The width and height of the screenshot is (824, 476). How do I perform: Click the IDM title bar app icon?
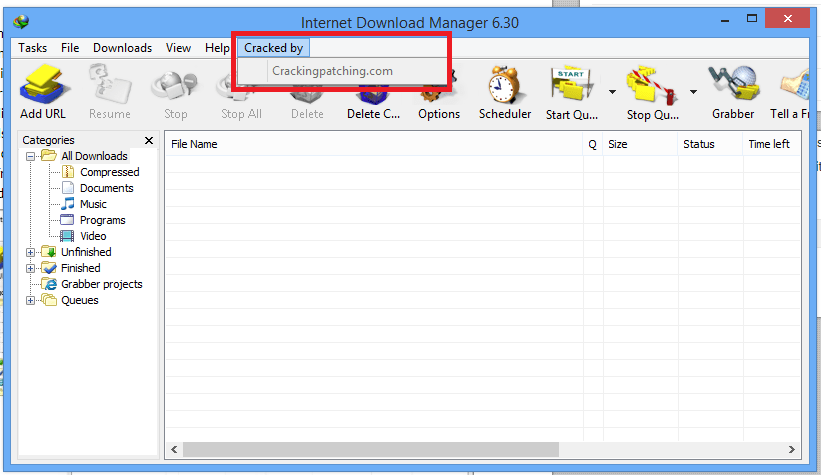point(22,22)
